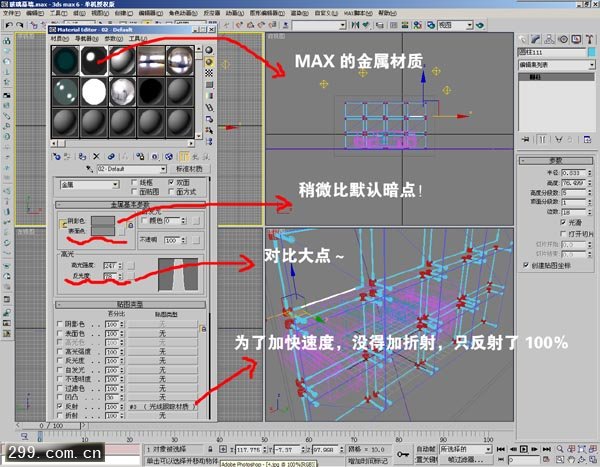Open the Utilities hammer tab in command panel
Viewport: 600px width, 467px height.
tap(590, 39)
